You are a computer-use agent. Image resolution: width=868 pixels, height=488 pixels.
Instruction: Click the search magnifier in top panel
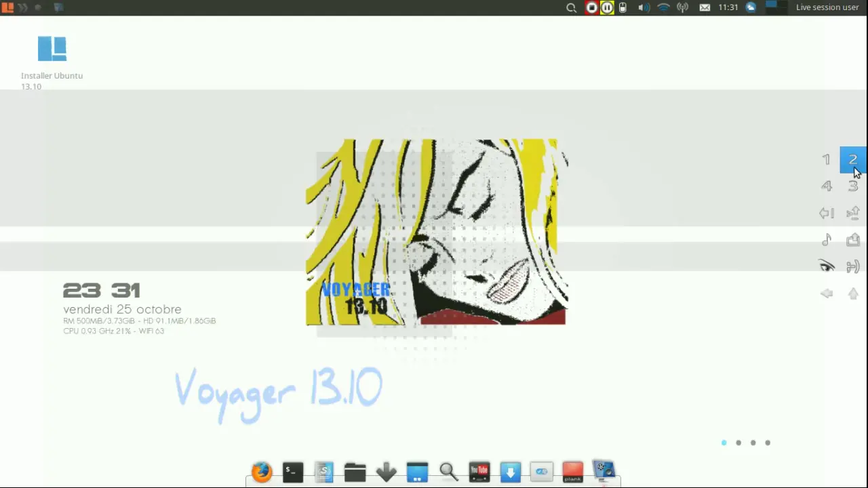point(572,7)
